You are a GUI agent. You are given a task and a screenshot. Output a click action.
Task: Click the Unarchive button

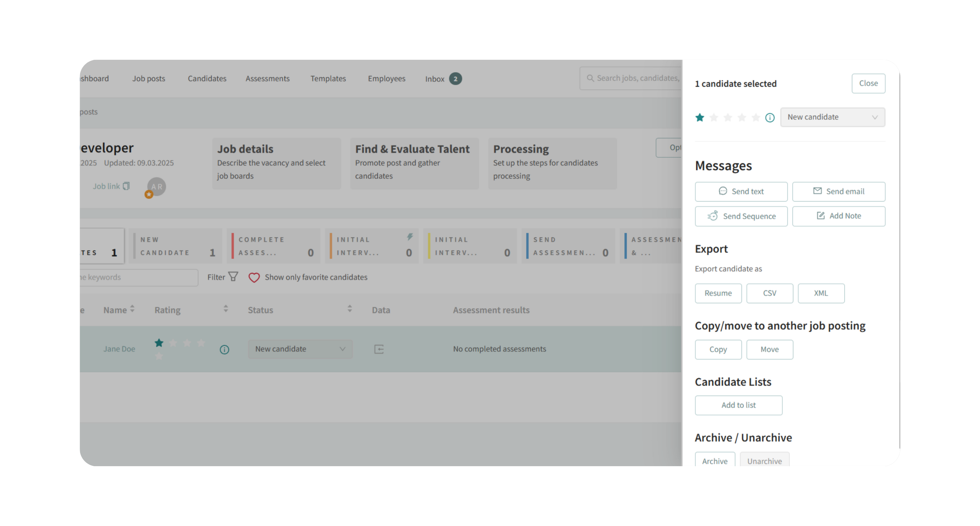[x=764, y=460]
